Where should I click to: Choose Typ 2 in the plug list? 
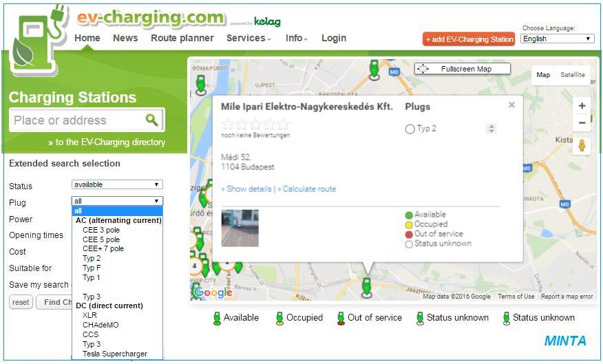coord(92,258)
